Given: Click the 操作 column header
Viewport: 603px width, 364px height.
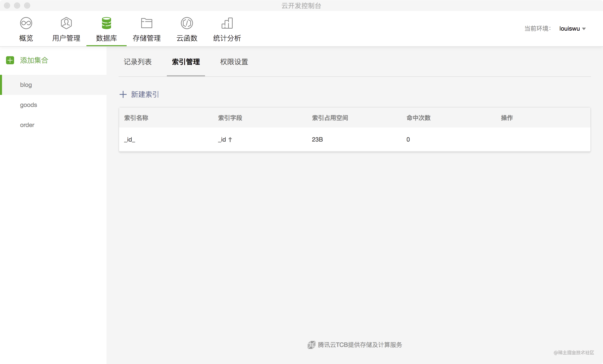Looking at the screenshot, I should (507, 118).
